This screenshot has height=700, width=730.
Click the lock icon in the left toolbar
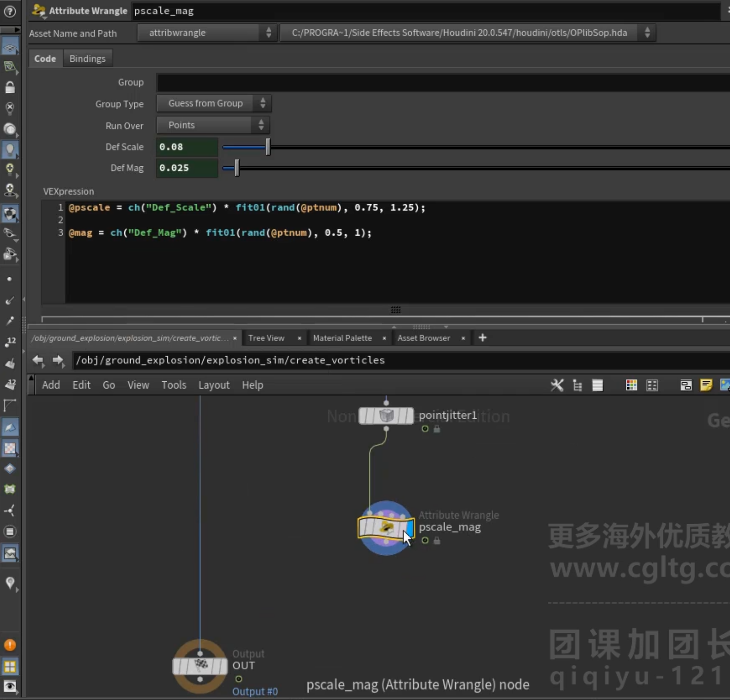coord(9,87)
